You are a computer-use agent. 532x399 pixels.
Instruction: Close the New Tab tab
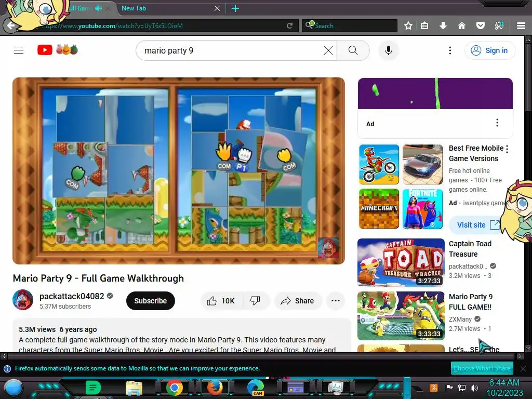(217, 8)
